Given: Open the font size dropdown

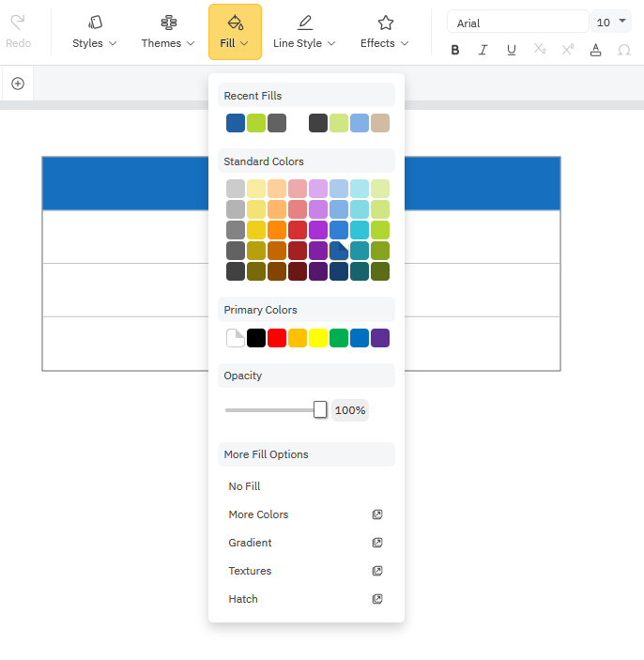Looking at the screenshot, I should 612,22.
